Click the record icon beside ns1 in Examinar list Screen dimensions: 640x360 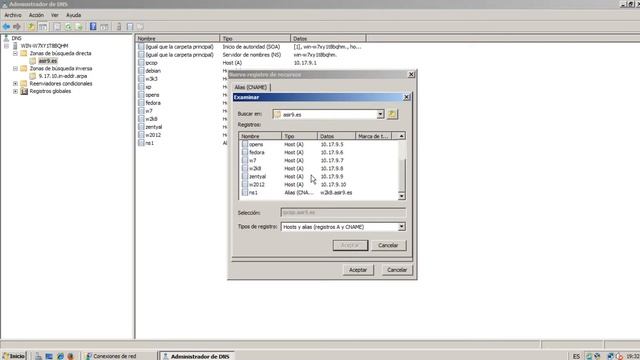click(244, 192)
